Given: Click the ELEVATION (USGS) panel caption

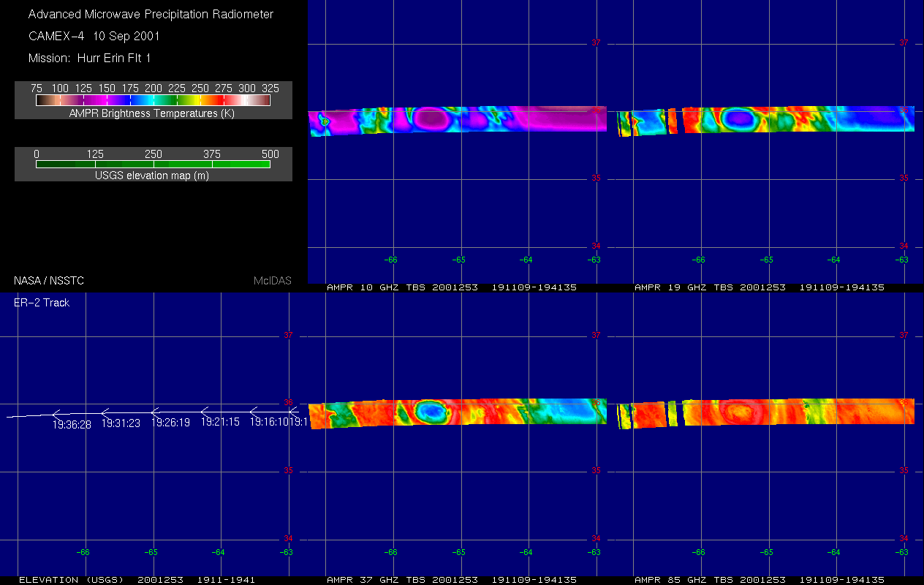Looking at the screenshot, I should 137,580.
